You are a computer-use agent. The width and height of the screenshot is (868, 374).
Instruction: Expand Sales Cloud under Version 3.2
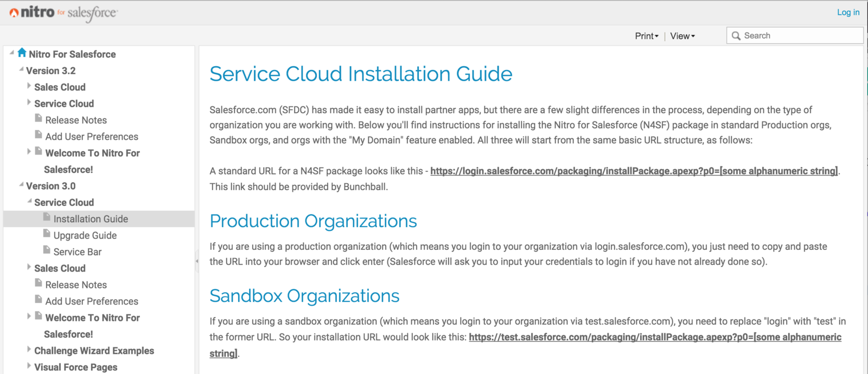click(29, 86)
